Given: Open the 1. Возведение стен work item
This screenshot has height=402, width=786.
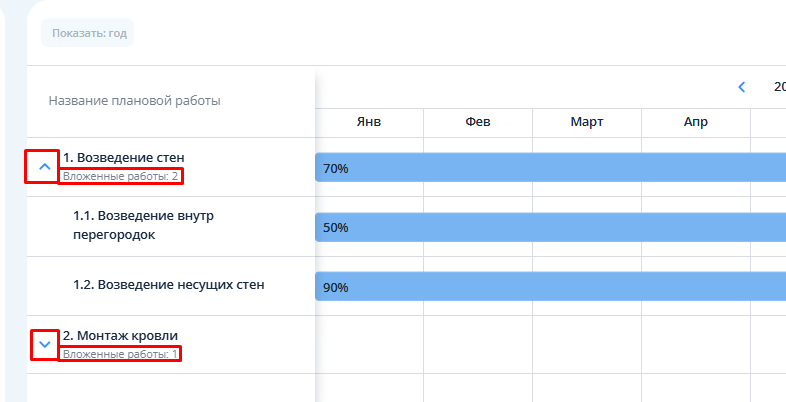Looking at the screenshot, I should click(124, 157).
